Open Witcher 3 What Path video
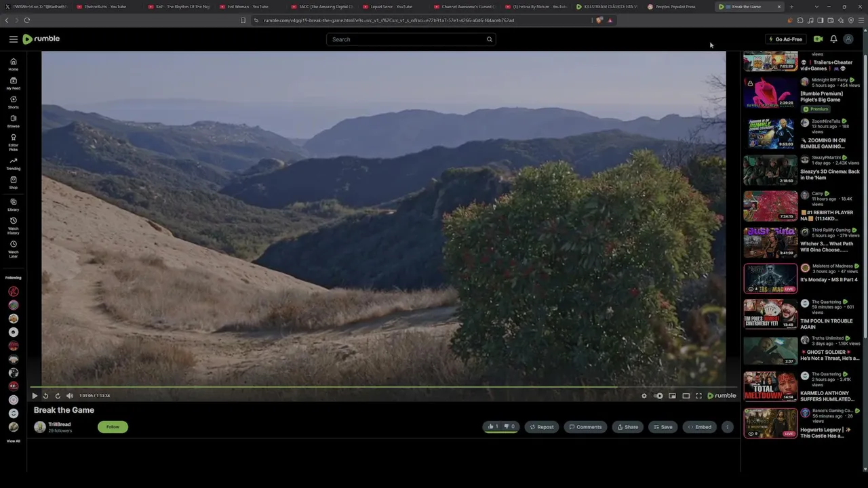868x488 pixels. tap(770, 242)
